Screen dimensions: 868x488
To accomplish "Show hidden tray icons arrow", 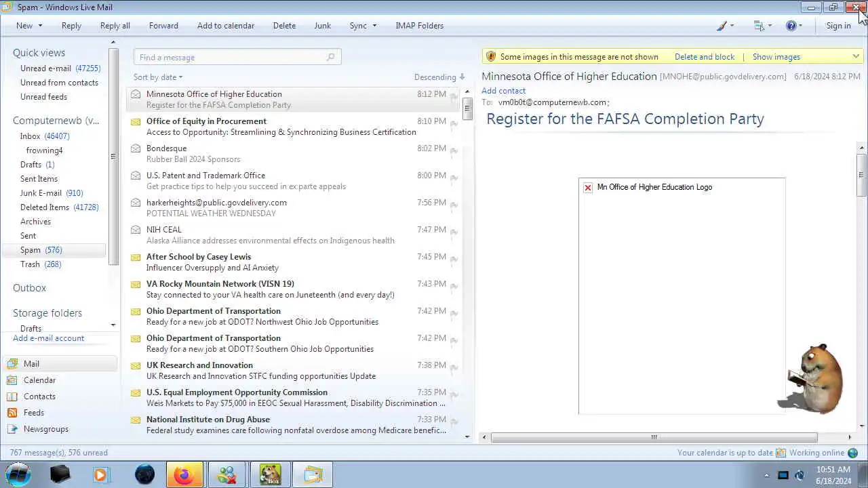I will pyautogui.click(x=767, y=475).
